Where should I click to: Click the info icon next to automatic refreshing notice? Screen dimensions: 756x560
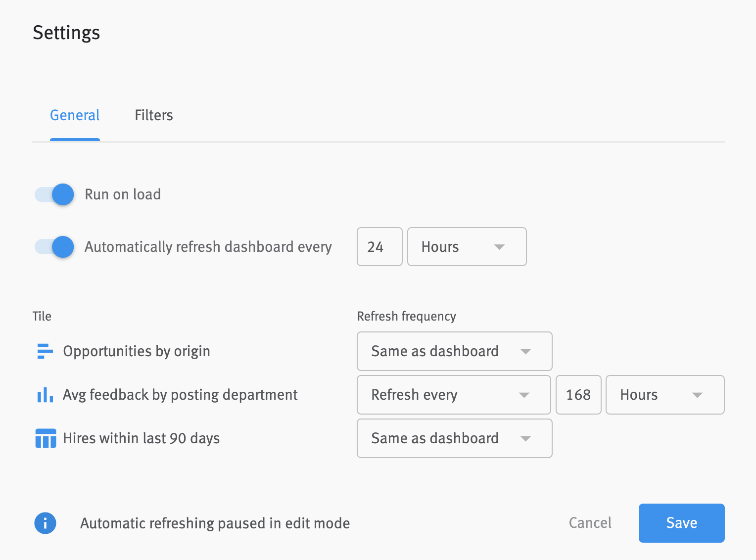45,523
